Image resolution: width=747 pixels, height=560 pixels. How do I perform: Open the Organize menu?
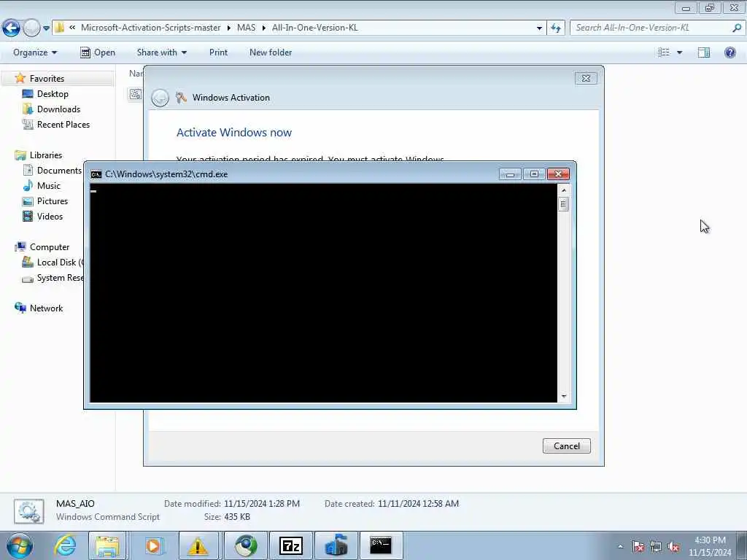[35, 52]
